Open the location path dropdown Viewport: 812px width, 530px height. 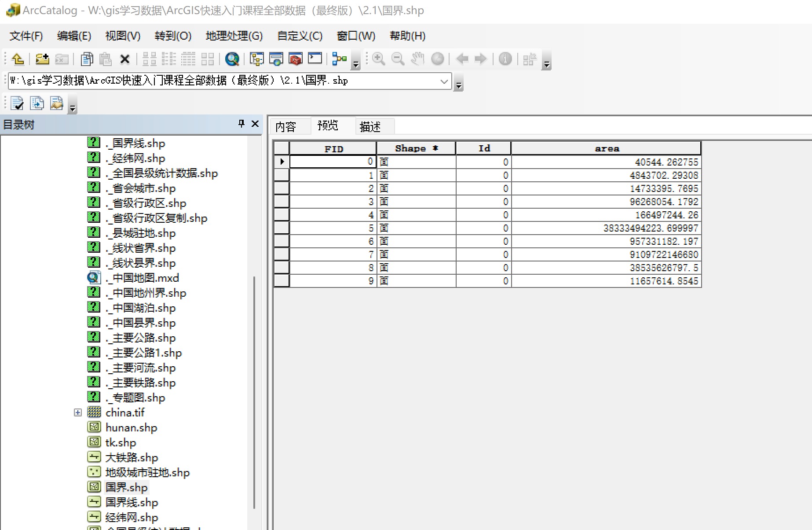[444, 81]
